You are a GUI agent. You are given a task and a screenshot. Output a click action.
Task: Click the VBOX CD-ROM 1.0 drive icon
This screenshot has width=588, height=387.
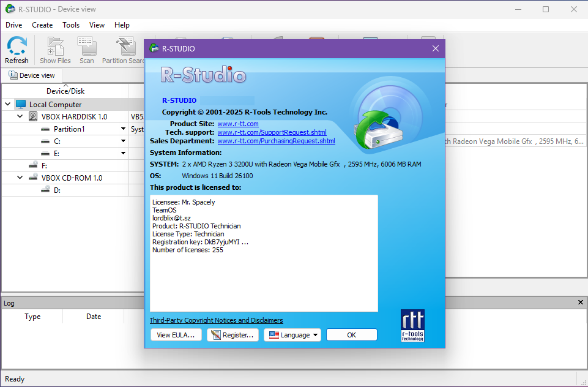[34, 177]
